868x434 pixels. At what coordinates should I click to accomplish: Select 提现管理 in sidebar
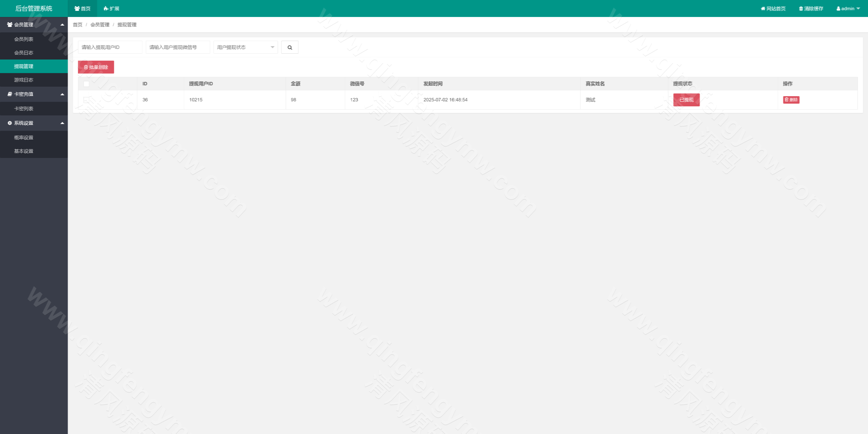point(34,66)
